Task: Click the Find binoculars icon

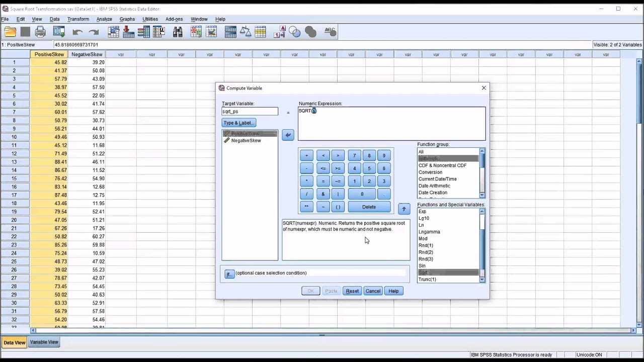Action: [x=178, y=32]
